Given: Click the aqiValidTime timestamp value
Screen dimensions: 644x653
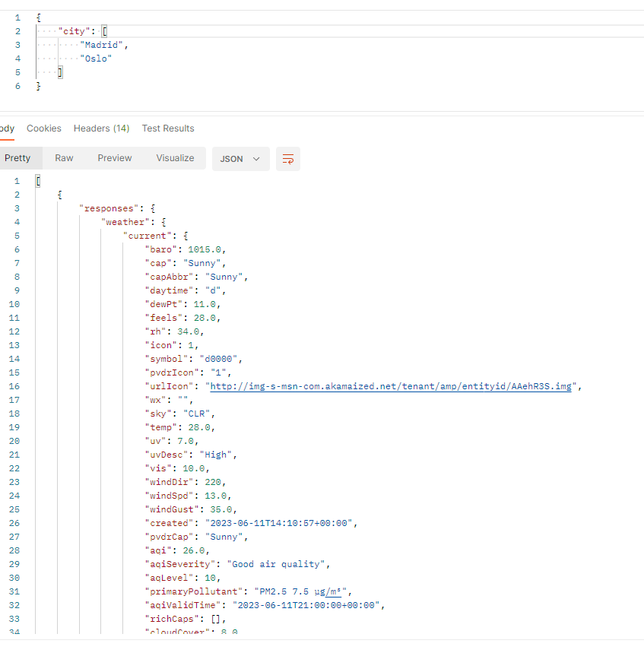Looking at the screenshot, I should tap(306, 605).
